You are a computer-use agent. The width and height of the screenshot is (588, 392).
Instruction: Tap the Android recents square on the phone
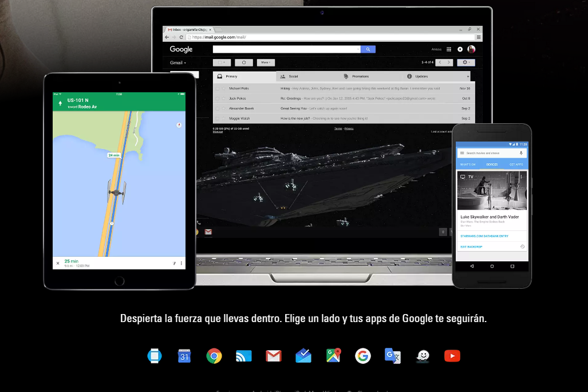click(x=512, y=266)
